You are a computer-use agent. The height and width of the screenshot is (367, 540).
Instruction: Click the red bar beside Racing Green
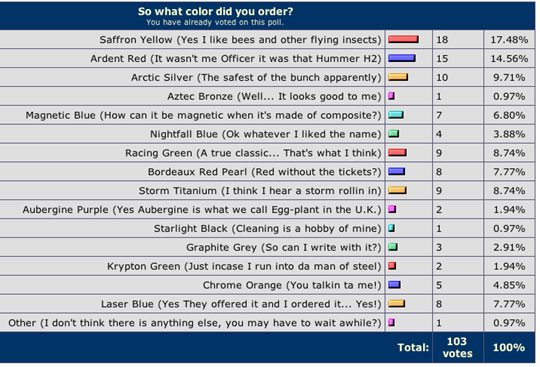[x=397, y=153]
